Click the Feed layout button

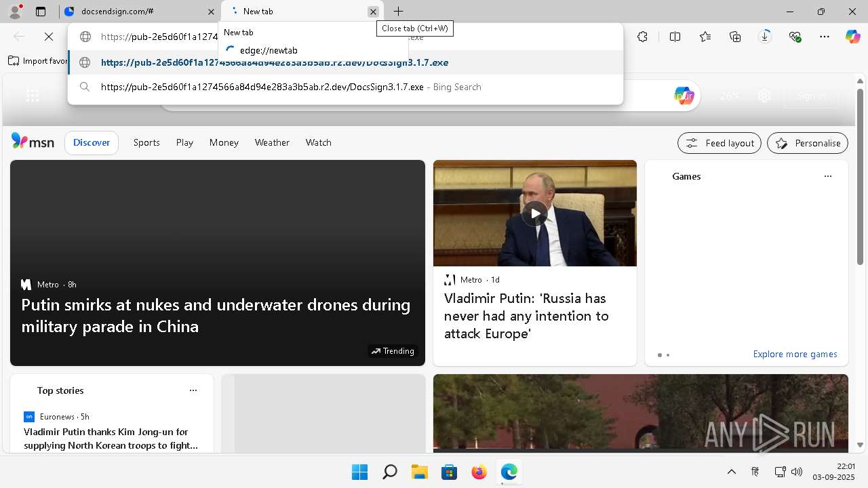point(719,143)
